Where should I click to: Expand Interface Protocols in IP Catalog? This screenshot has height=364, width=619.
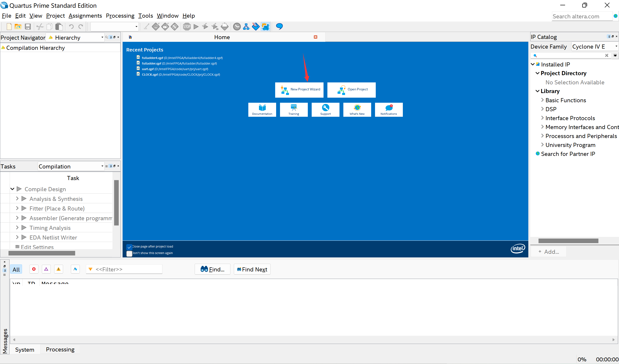pyautogui.click(x=542, y=118)
